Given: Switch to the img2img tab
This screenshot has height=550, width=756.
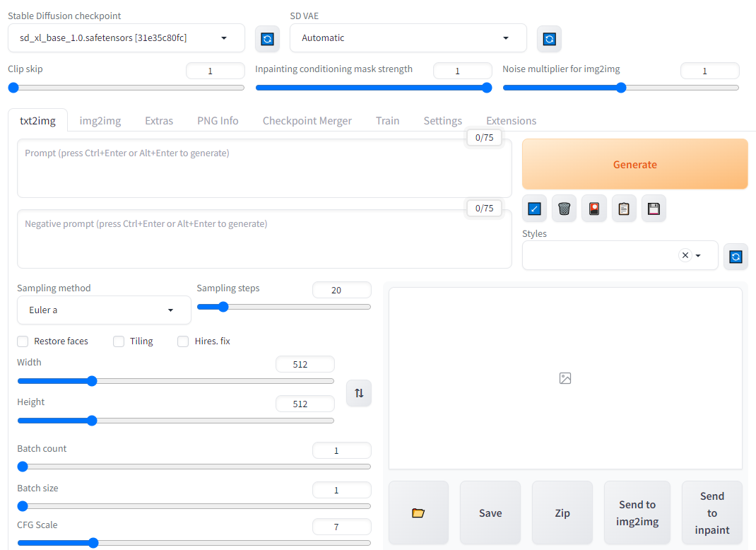Looking at the screenshot, I should tap(100, 121).
